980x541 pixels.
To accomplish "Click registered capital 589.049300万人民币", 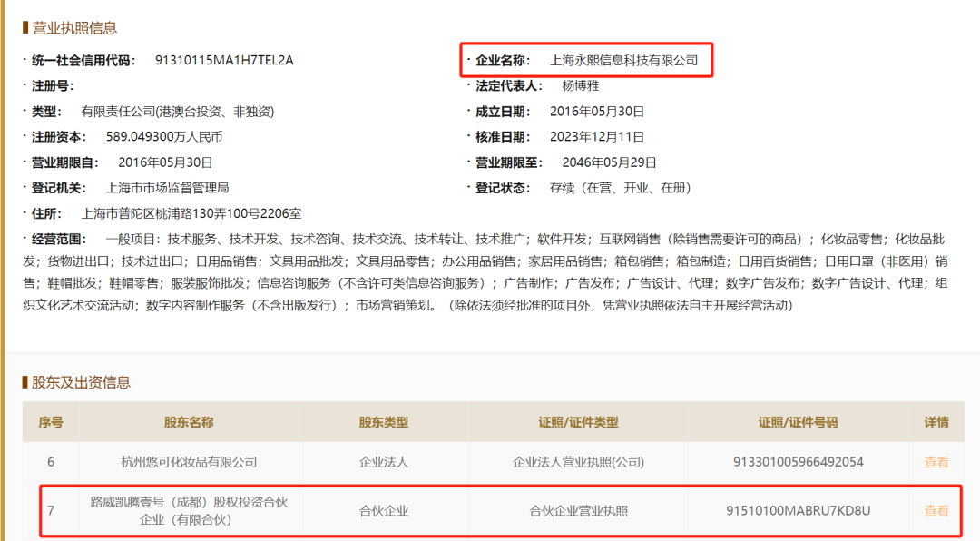I will pos(164,137).
